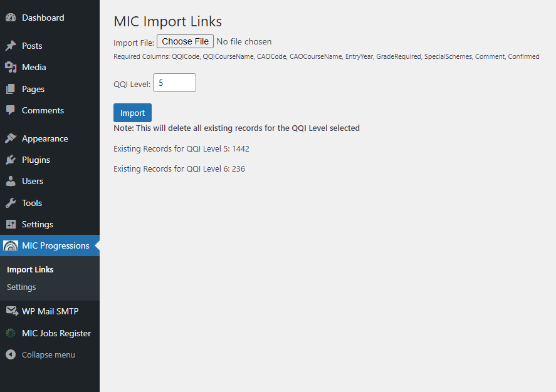Click the Posts pushpin icon

tap(11, 46)
